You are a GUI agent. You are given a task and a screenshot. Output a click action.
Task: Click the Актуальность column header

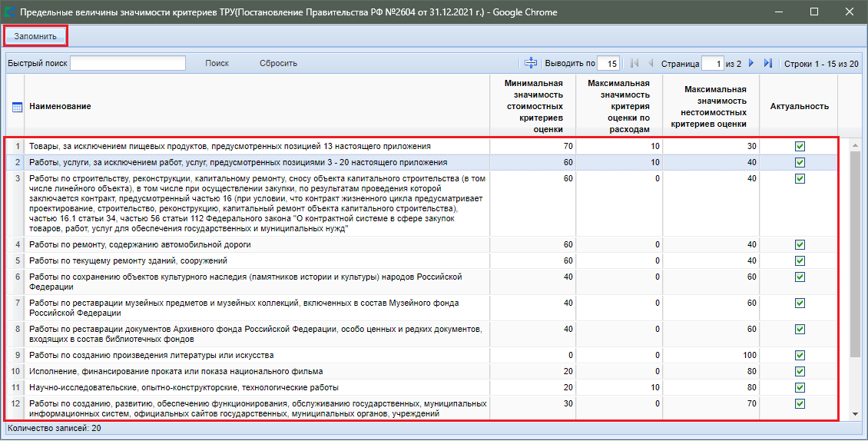[x=799, y=106]
